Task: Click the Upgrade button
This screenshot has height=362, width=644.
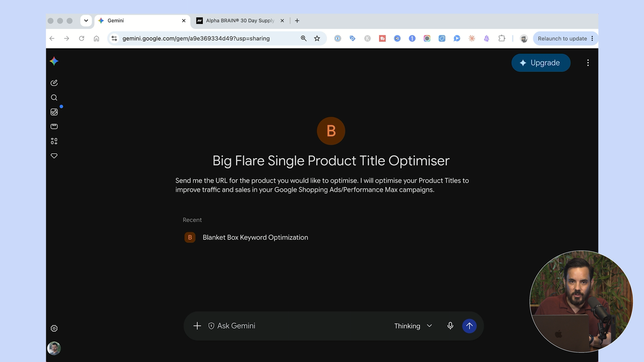Action: click(541, 63)
